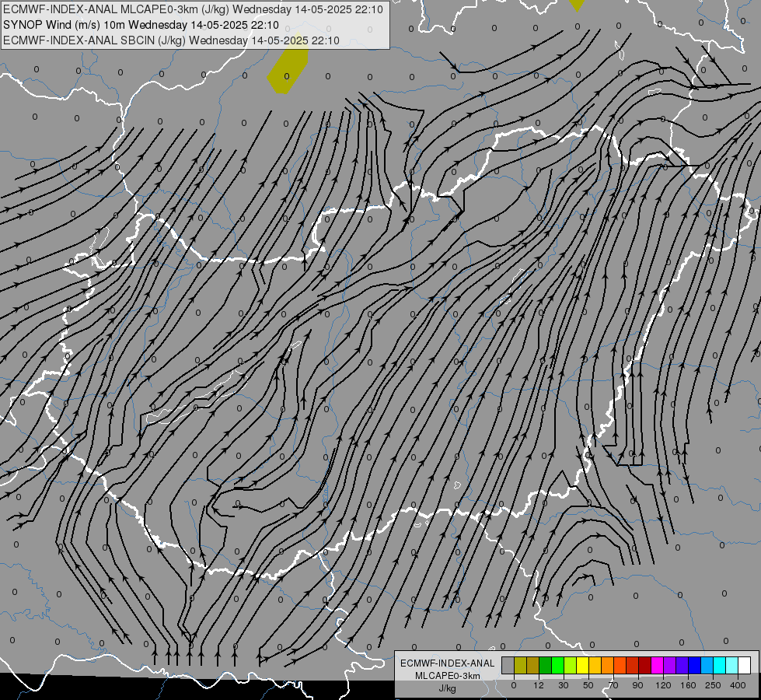This screenshot has height=700, width=761.
Task: Click the sky blue swatch below 250
Action: point(707,666)
